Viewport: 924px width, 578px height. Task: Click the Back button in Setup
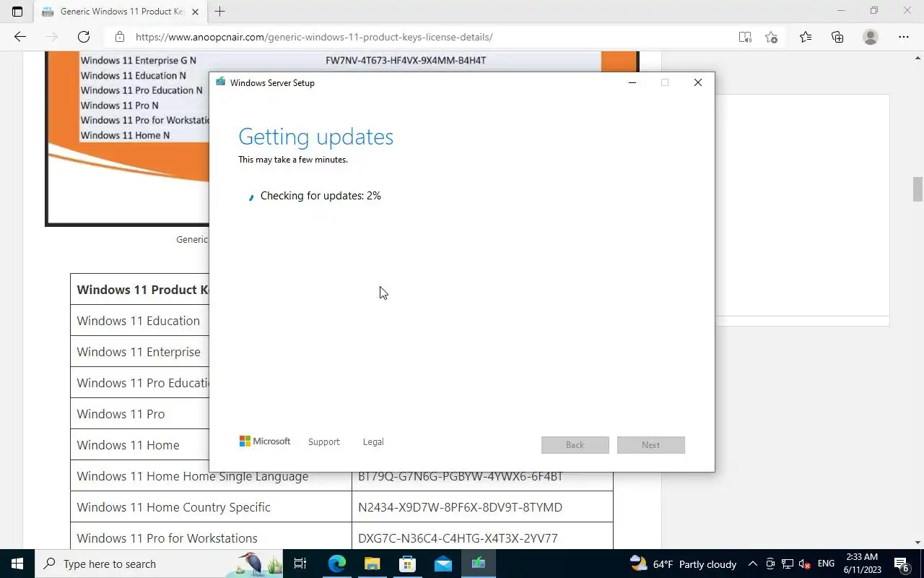[575, 444]
